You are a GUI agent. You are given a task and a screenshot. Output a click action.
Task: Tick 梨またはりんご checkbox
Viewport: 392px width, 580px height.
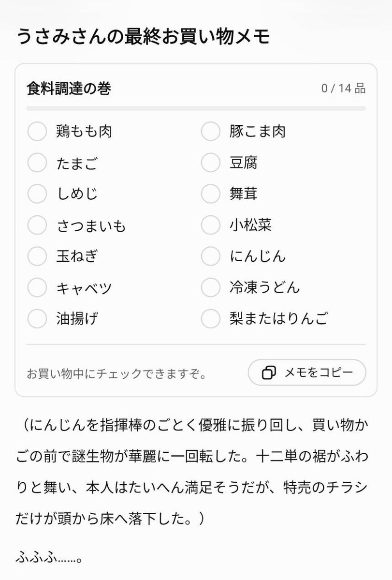(211, 318)
